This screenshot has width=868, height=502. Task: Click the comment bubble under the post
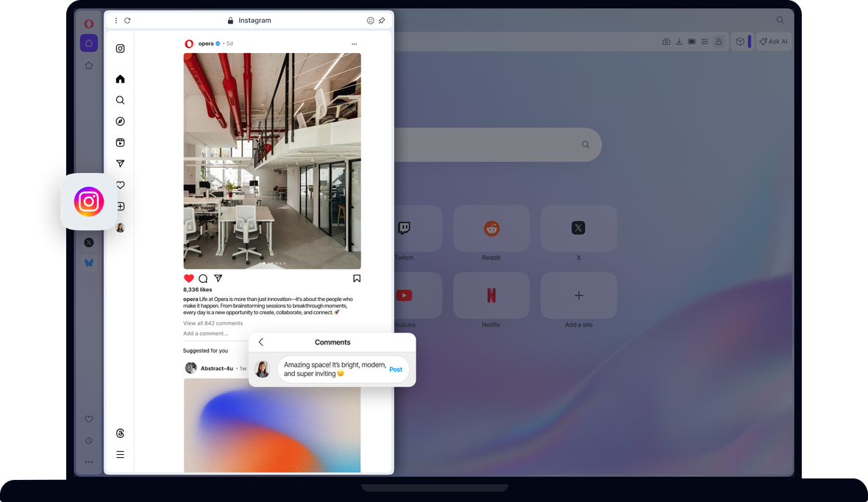[203, 279]
